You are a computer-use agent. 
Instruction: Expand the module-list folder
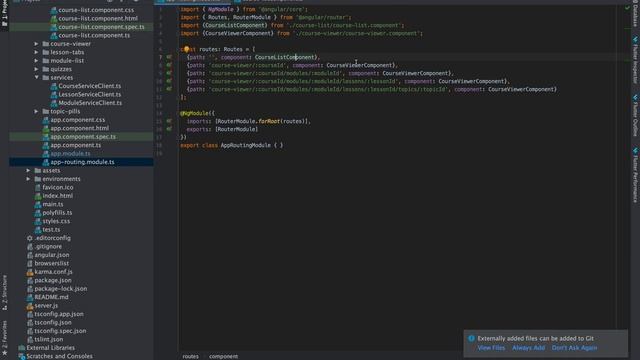(36, 60)
